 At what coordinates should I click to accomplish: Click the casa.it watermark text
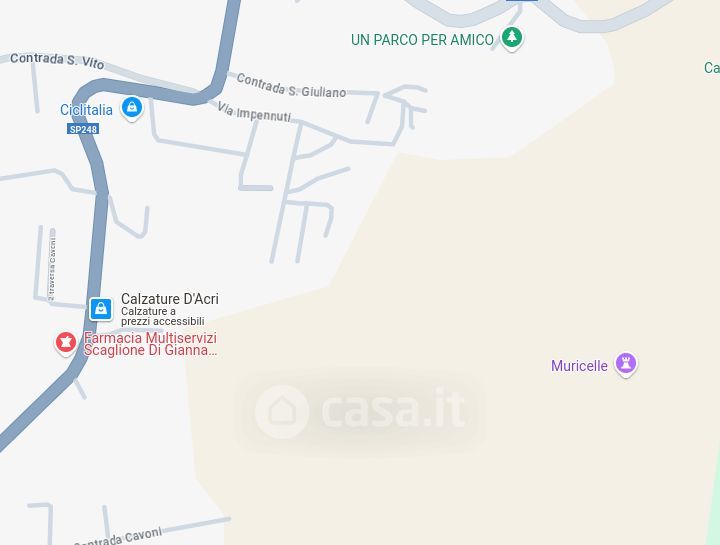pyautogui.click(x=393, y=408)
